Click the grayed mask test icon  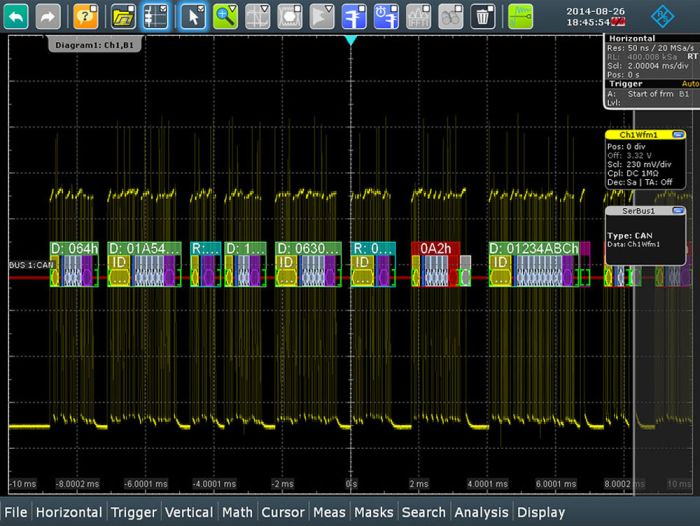click(x=290, y=17)
